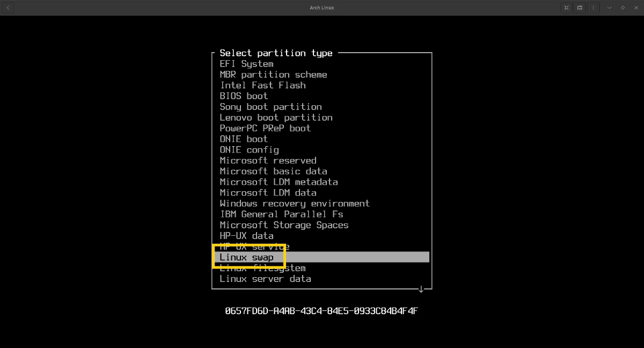Click the down arrow scroll indicator
644x348 pixels.
[x=421, y=289]
